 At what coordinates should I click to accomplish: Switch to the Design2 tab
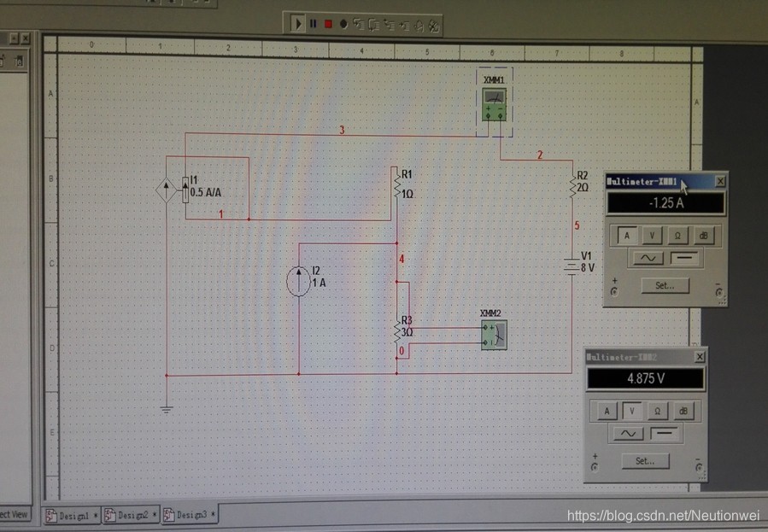point(131,516)
